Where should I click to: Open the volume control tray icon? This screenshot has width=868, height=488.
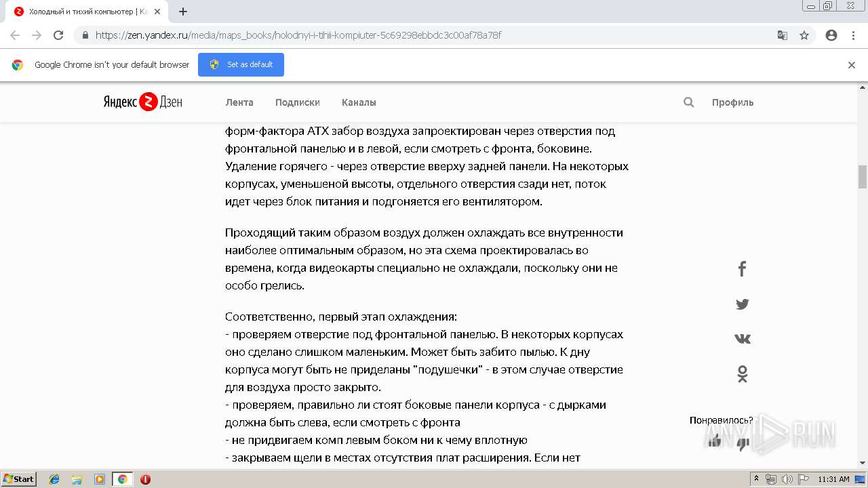coord(786,479)
